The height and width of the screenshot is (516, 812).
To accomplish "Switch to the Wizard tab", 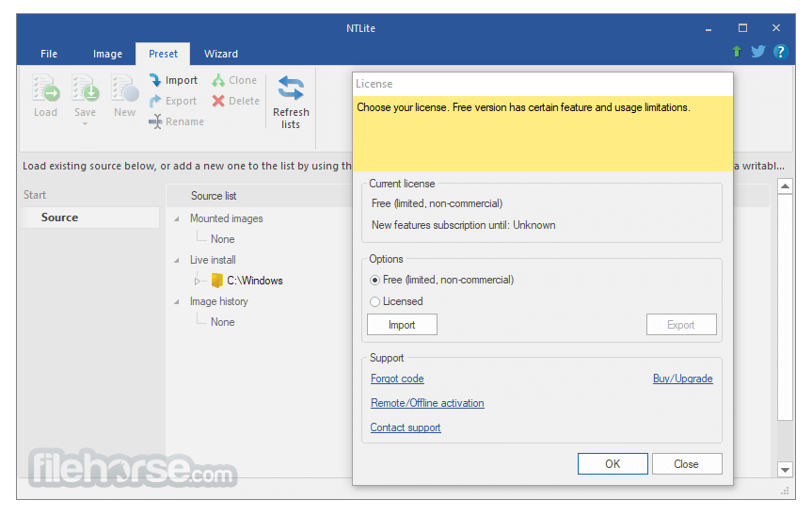I will [x=221, y=54].
